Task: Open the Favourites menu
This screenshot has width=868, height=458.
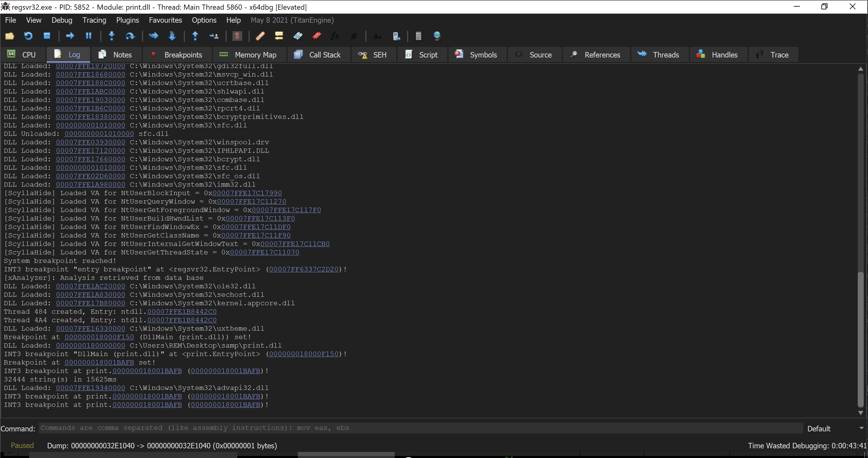Action: pos(166,20)
